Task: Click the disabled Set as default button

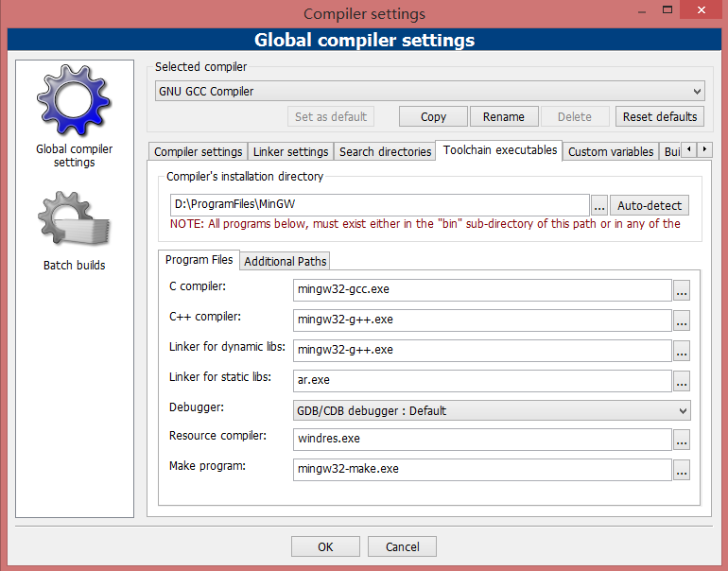Action: (331, 116)
